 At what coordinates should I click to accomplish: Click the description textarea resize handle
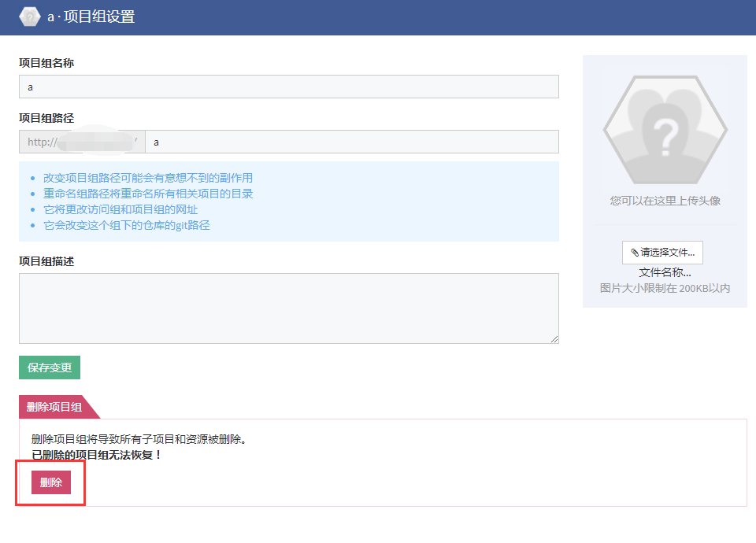coord(554,339)
